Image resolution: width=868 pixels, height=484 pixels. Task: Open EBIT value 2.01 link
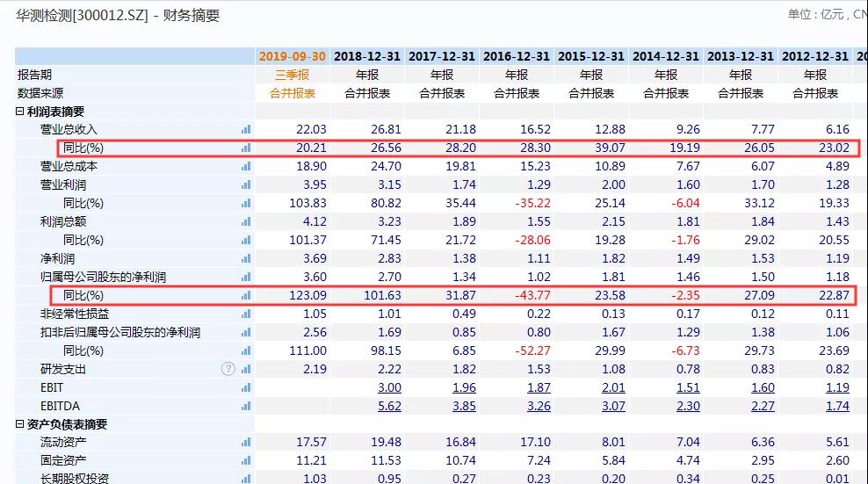(613, 387)
